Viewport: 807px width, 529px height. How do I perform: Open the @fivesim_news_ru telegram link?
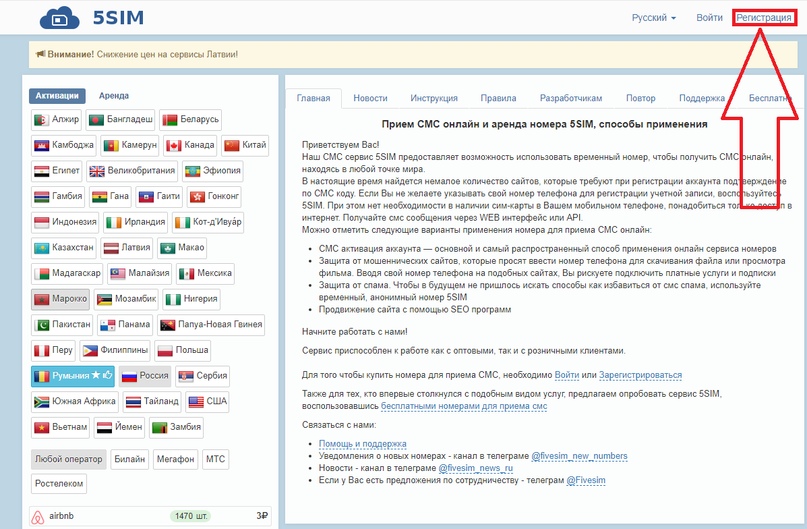(x=475, y=468)
